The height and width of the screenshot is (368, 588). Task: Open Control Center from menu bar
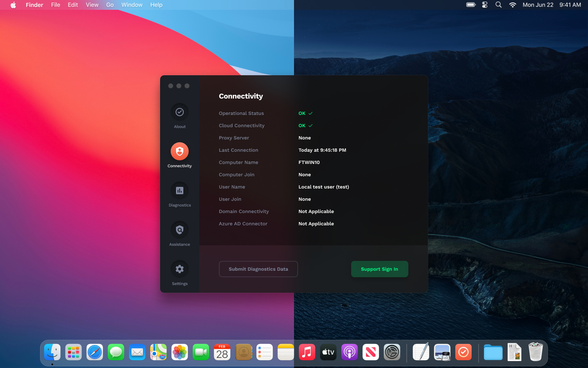(x=485, y=5)
